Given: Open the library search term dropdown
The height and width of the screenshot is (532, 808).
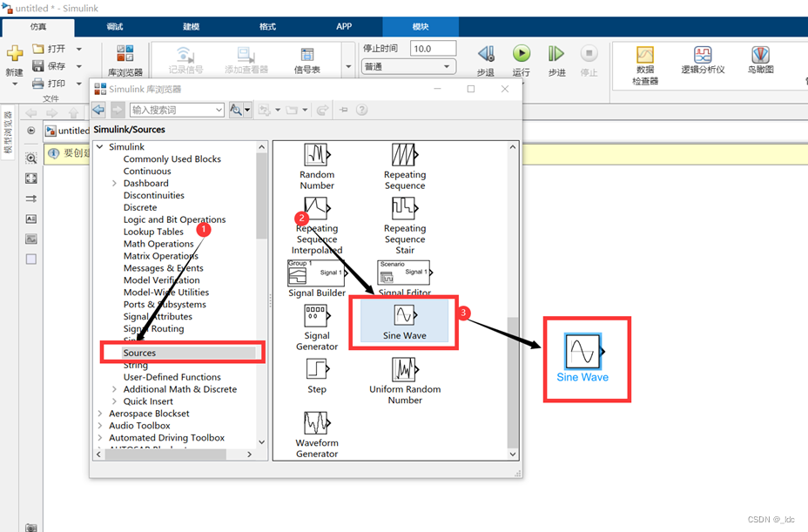Looking at the screenshot, I should [219, 110].
